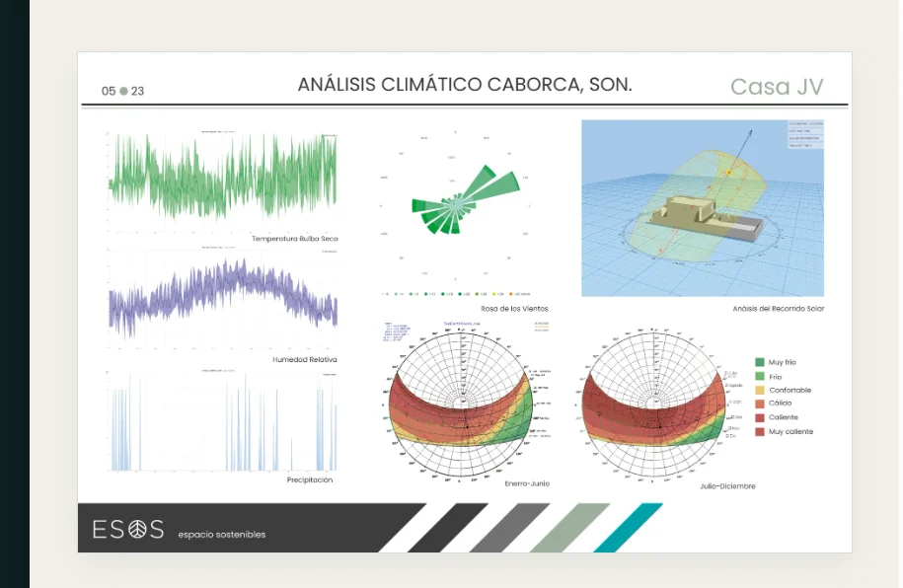Click the 'espacio sostenibles' footer text

pos(222,535)
